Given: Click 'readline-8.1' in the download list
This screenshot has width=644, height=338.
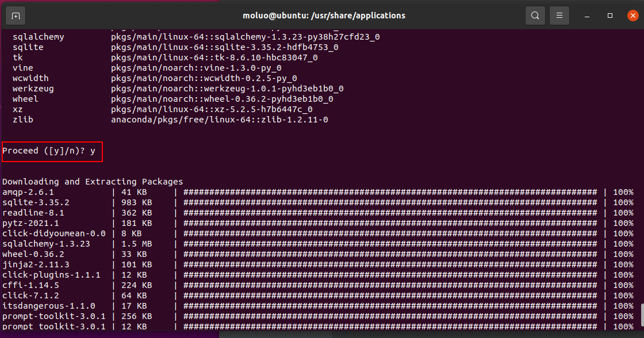Looking at the screenshot, I should coord(33,213).
